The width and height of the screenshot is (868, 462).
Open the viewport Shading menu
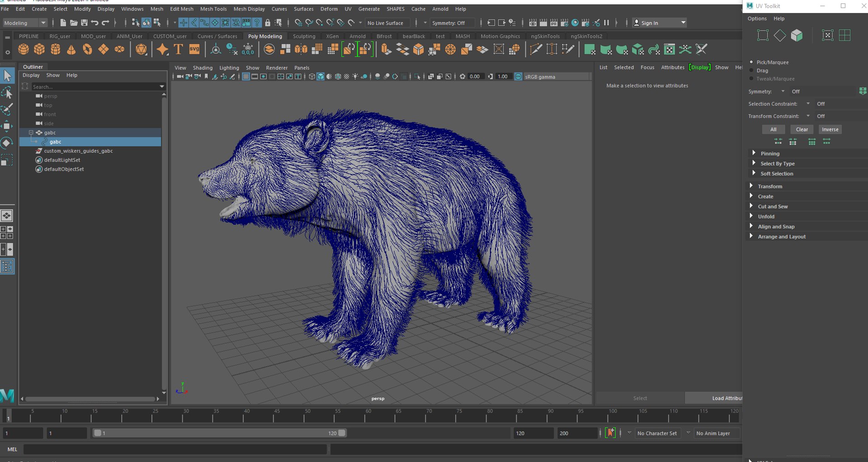click(203, 68)
